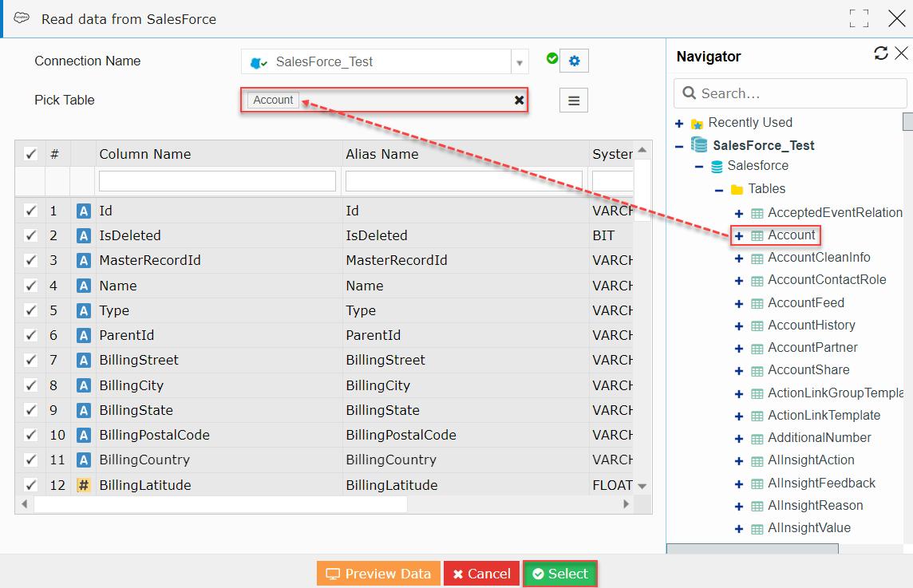Click the Select button
The height and width of the screenshot is (588, 913).
[x=560, y=574]
